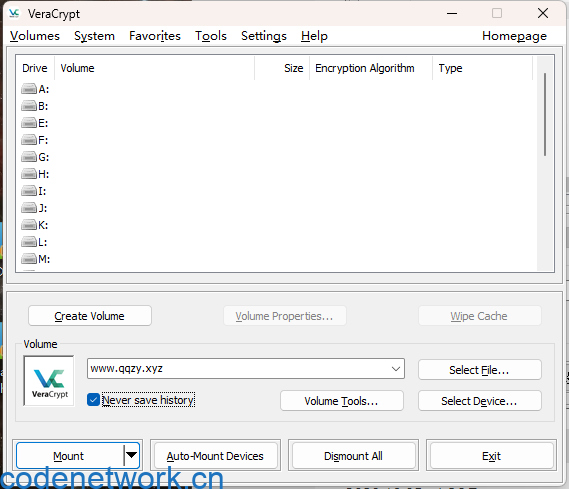Screen dimensions: 569x489
Task: Open Mount button options arrow
Action: pyautogui.click(x=131, y=455)
